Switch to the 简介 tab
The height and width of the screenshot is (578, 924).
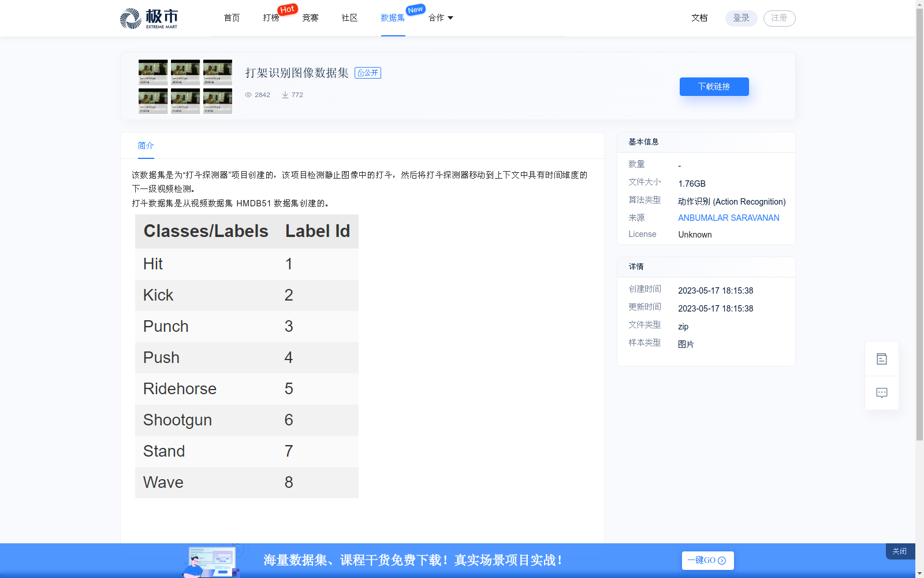click(x=146, y=145)
